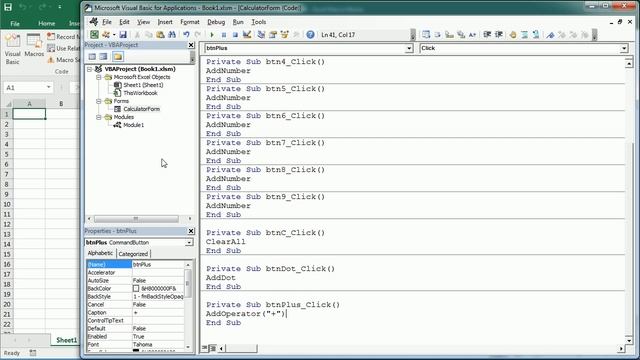
Task: Open the Click procedure dropdown above code
Action: [624, 48]
